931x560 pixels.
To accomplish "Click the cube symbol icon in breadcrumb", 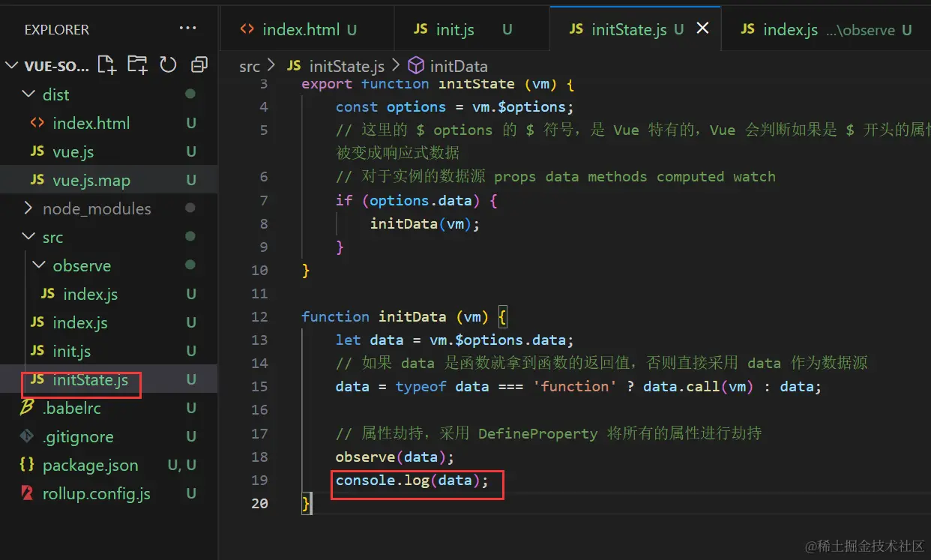I will [415, 66].
